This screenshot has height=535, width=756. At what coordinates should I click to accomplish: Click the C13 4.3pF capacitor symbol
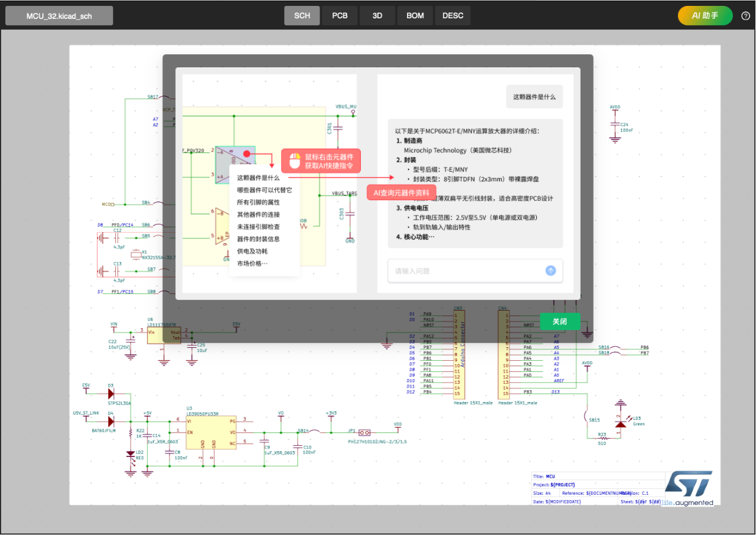[117, 270]
